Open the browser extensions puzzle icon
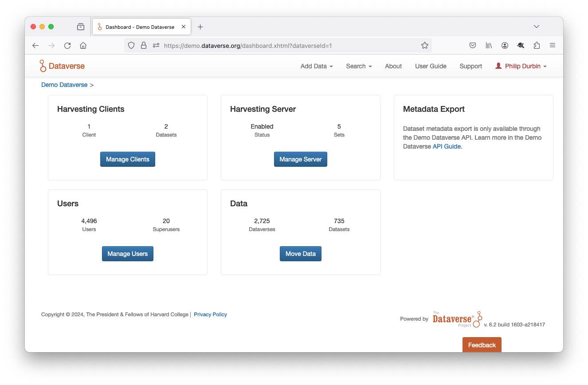 (x=537, y=45)
